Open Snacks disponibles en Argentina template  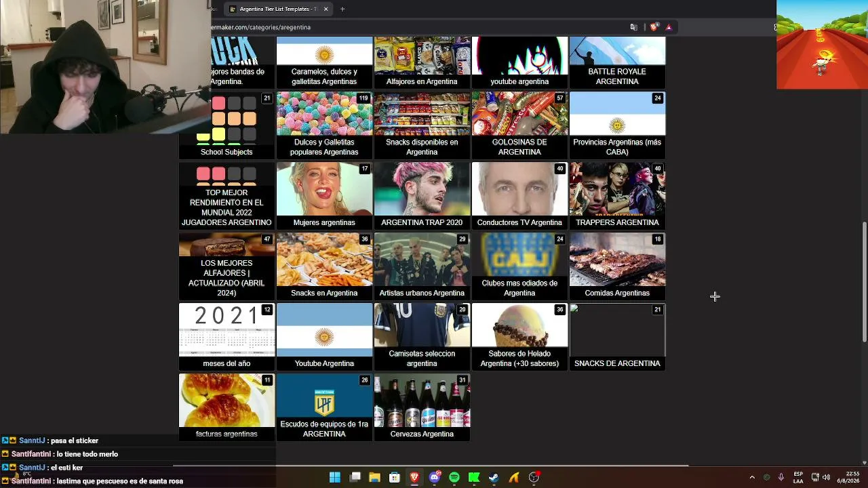[422, 125]
